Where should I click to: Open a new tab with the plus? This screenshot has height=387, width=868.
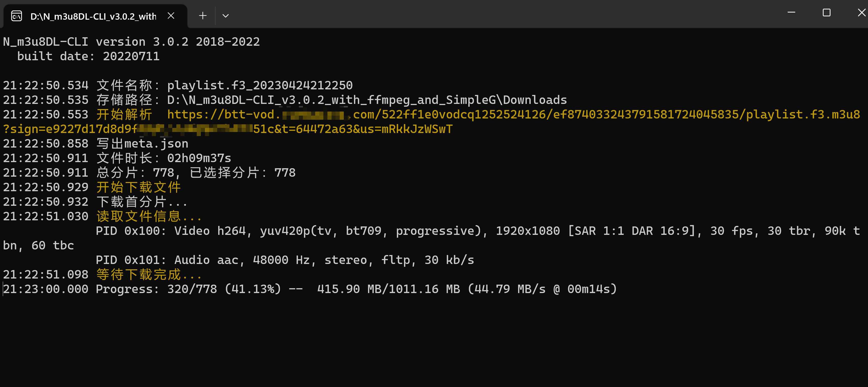click(202, 16)
